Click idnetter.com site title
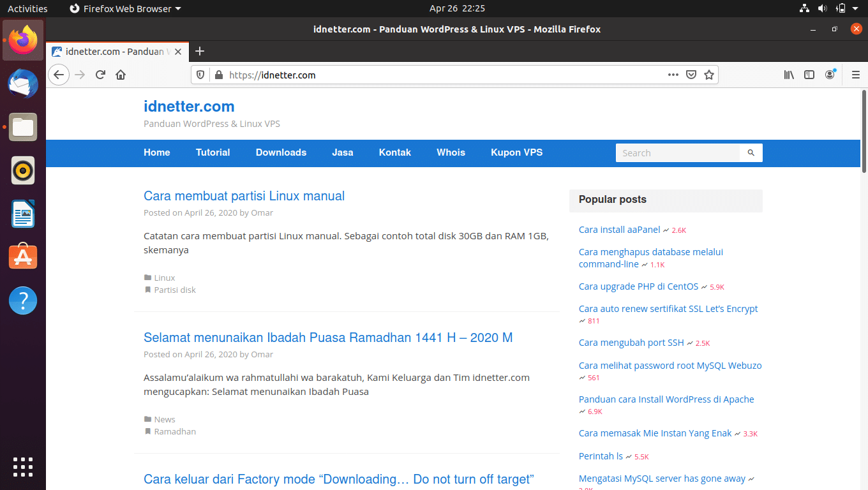The width and height of the screenshot is (868, 490). click(x=189, y=107)
